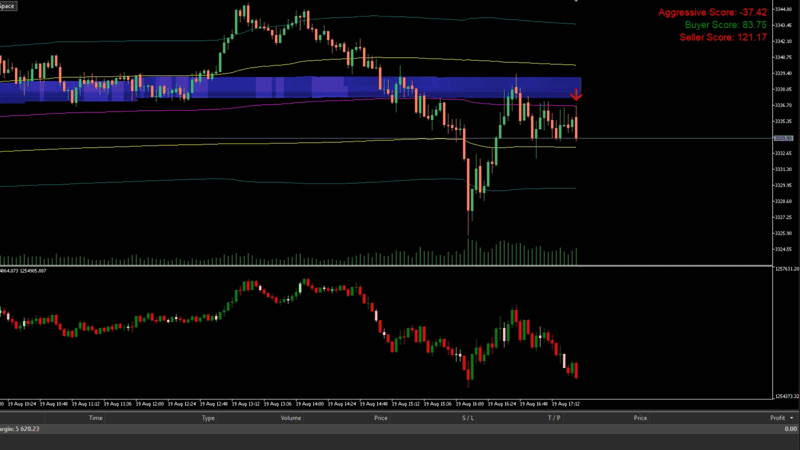This screenshot has width=800, height=450.
Task: Click the highlighted current price tag on the price axis
Action: [783, 138]
